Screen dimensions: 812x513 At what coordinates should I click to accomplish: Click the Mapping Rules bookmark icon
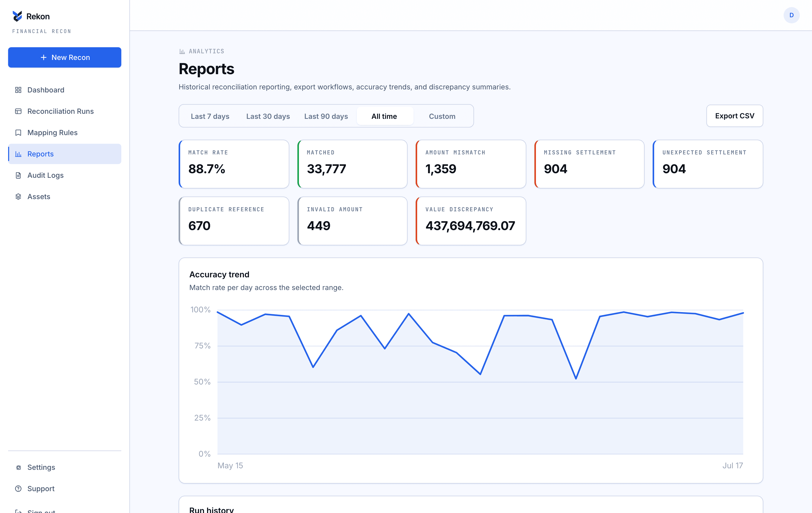coord(18,132)
